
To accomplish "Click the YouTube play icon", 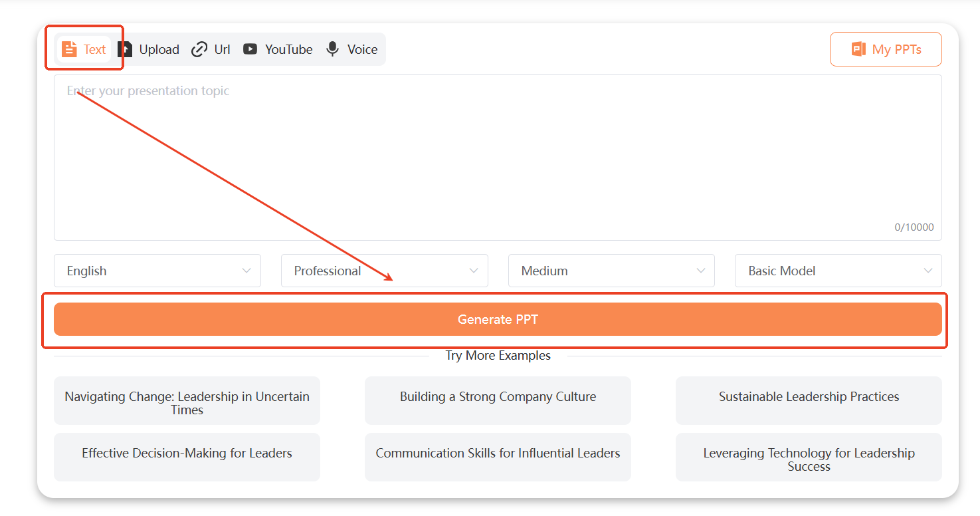I will [x=250, y=49].
